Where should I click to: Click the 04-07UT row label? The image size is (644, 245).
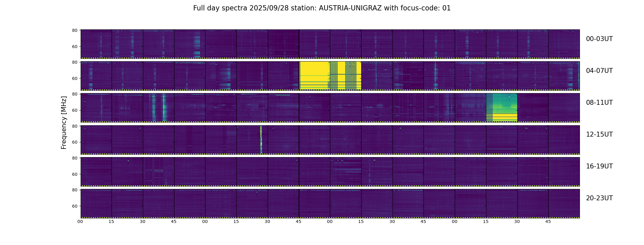(599, 71)
